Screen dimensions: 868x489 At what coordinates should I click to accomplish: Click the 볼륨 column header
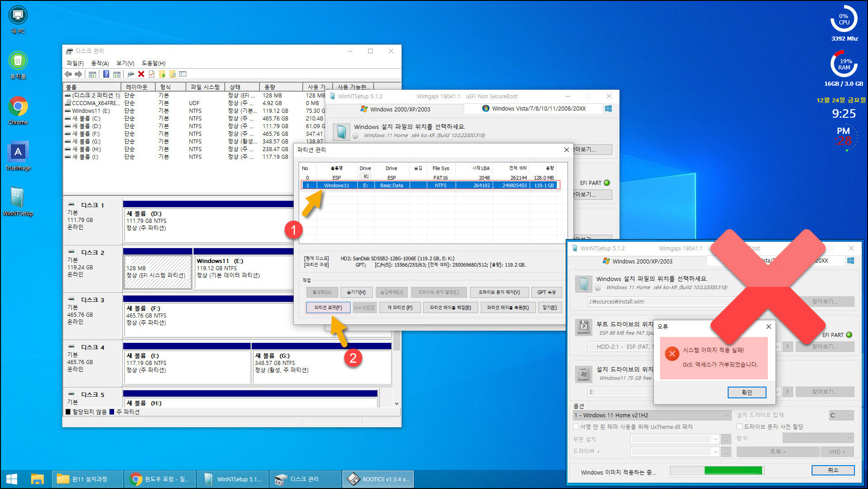(92, 87)
